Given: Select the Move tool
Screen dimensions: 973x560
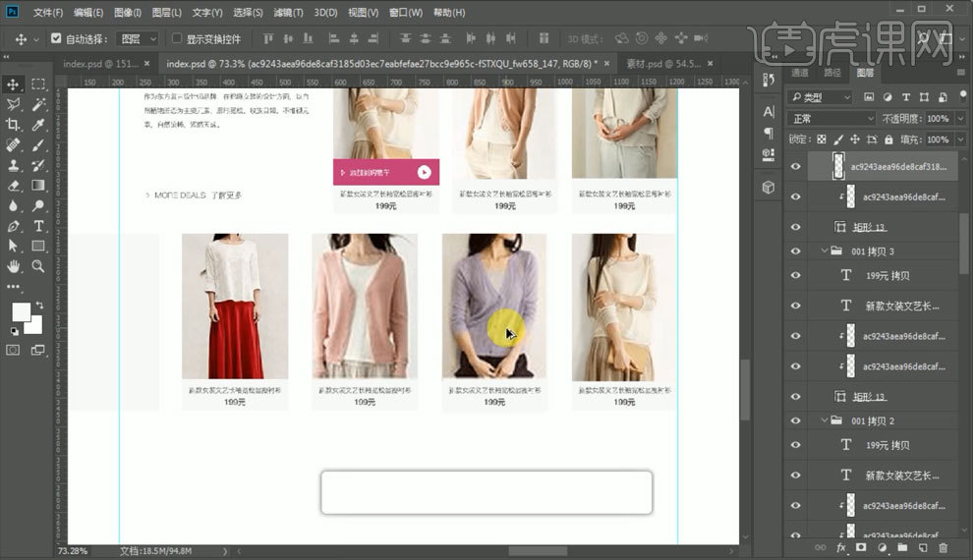Looking at the screenshot, I should tap(13, 84).
